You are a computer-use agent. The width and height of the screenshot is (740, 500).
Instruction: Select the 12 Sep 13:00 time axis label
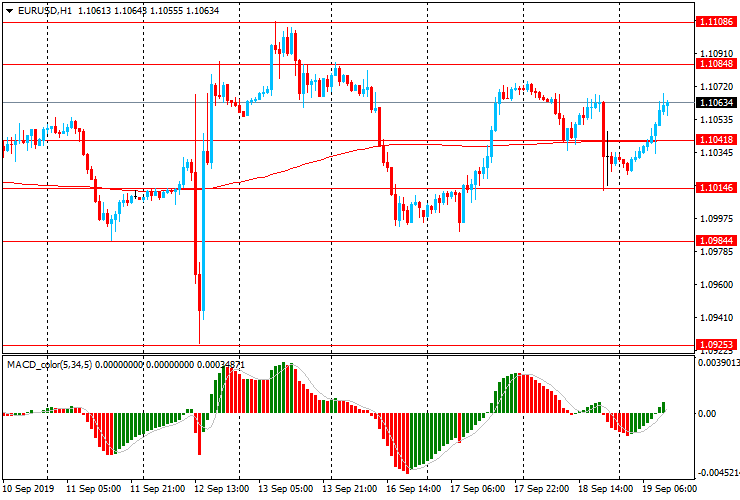pyautogui.click(x=222, y=488)
